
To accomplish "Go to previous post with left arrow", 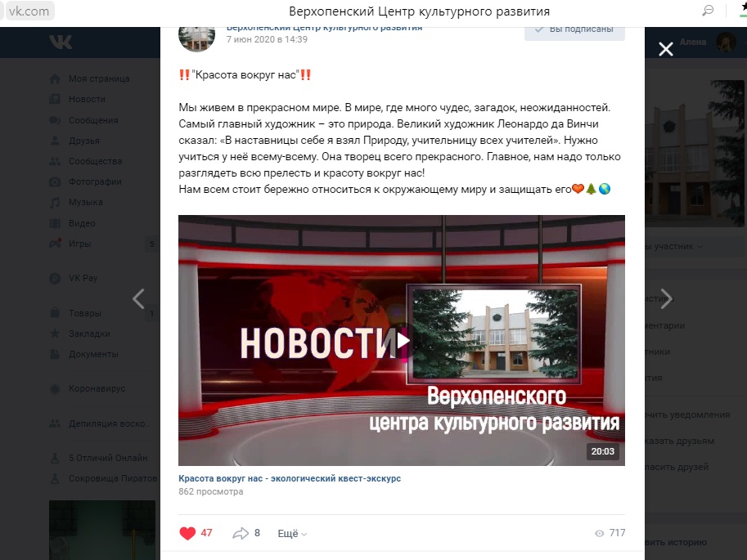I will point(138,299).
